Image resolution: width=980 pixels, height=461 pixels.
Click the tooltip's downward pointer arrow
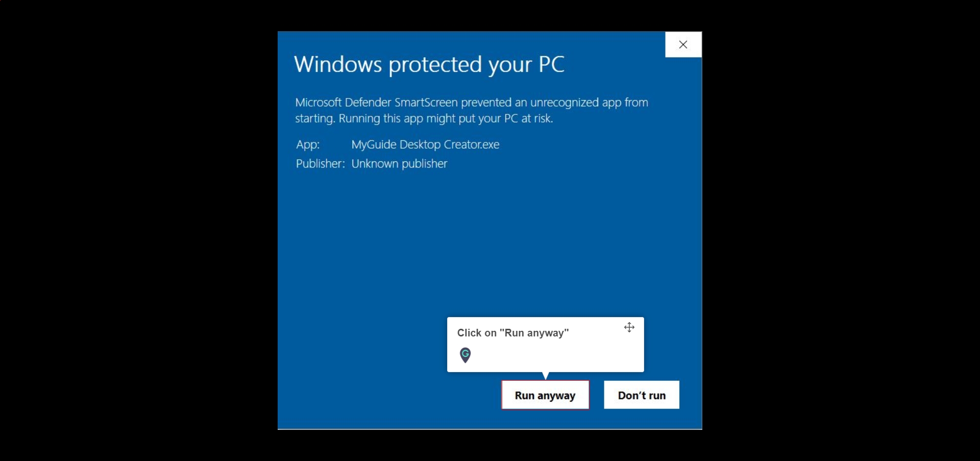(546, 376)
